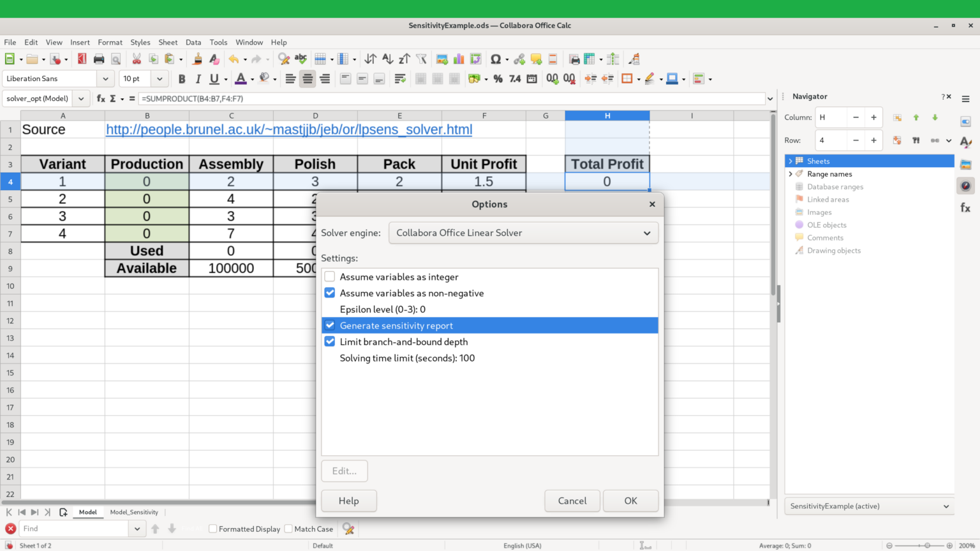Open the Data menu
Screen dimensions: 980x551
193,42
